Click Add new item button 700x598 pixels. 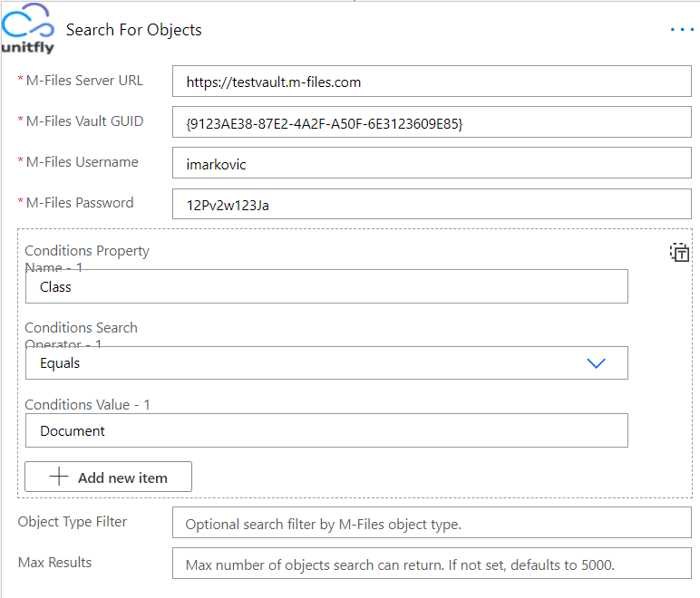108,477
